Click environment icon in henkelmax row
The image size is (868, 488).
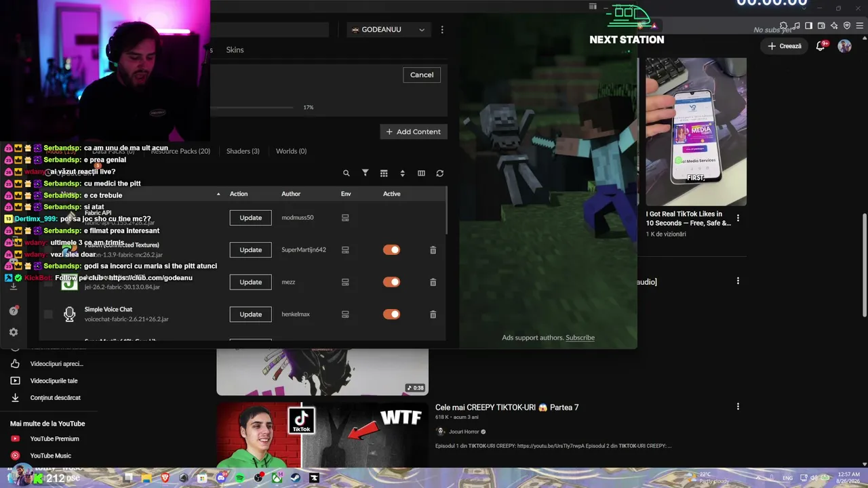[x=345, y=314]
